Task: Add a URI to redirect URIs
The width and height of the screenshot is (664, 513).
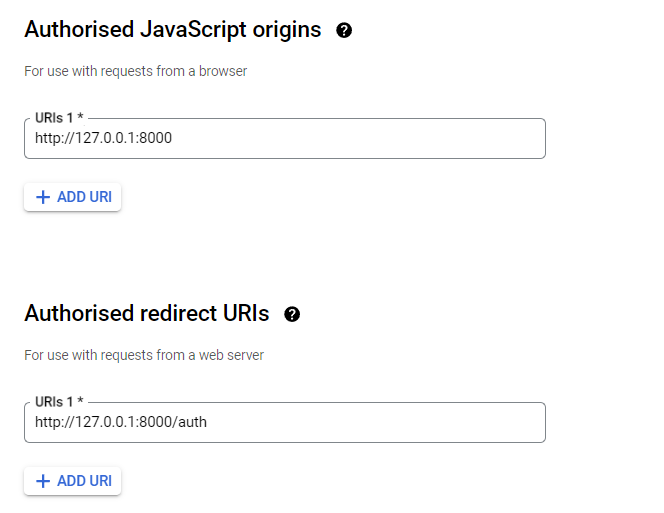Action: click(x=72, y=481)
